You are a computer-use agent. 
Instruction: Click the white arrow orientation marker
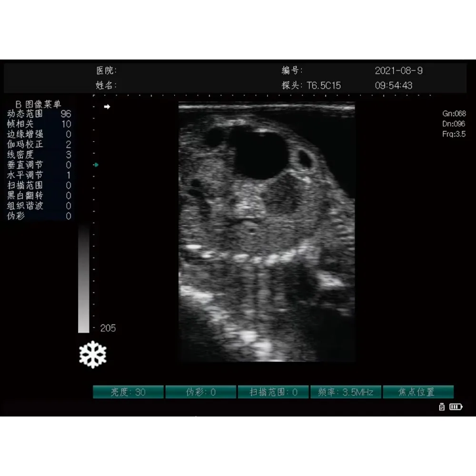107,107
